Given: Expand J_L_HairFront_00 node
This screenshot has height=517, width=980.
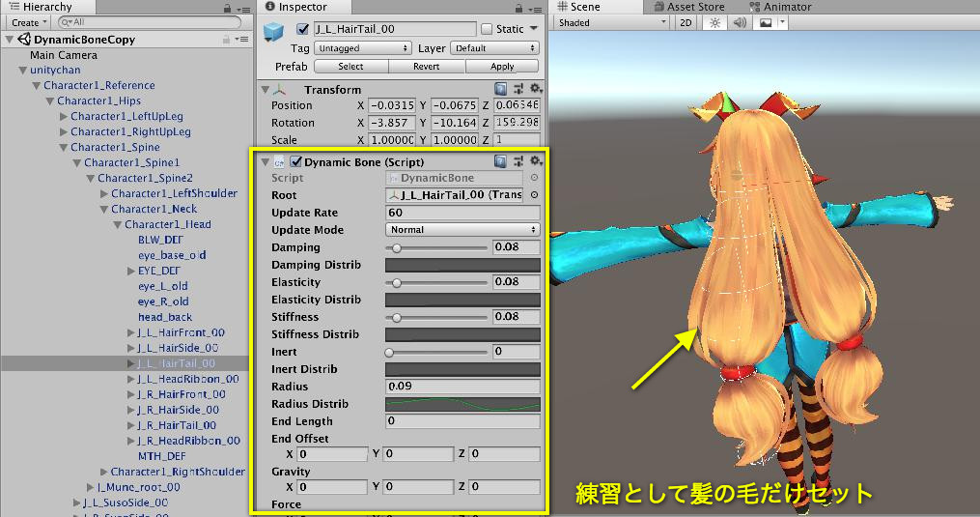Looking at the screenshot, I should tap(130, 333).
